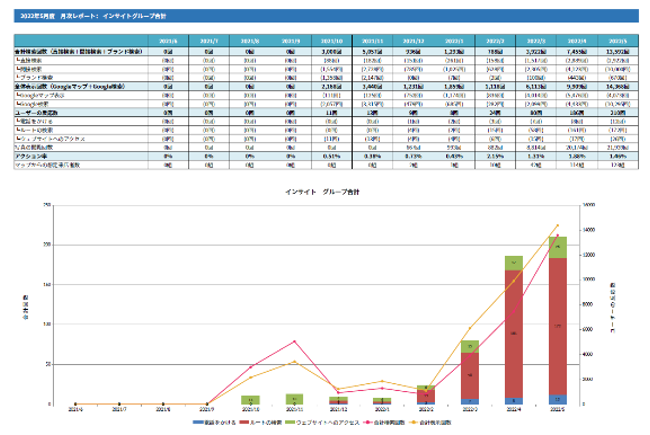Select the ユーザー反応回数 row label

(40, 114)
